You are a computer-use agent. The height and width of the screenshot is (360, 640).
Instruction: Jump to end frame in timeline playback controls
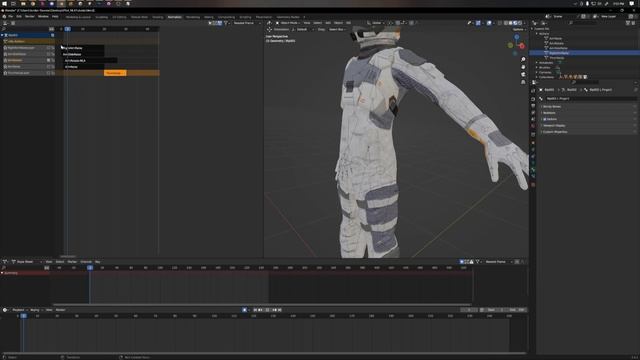click(x=280, y=310)
